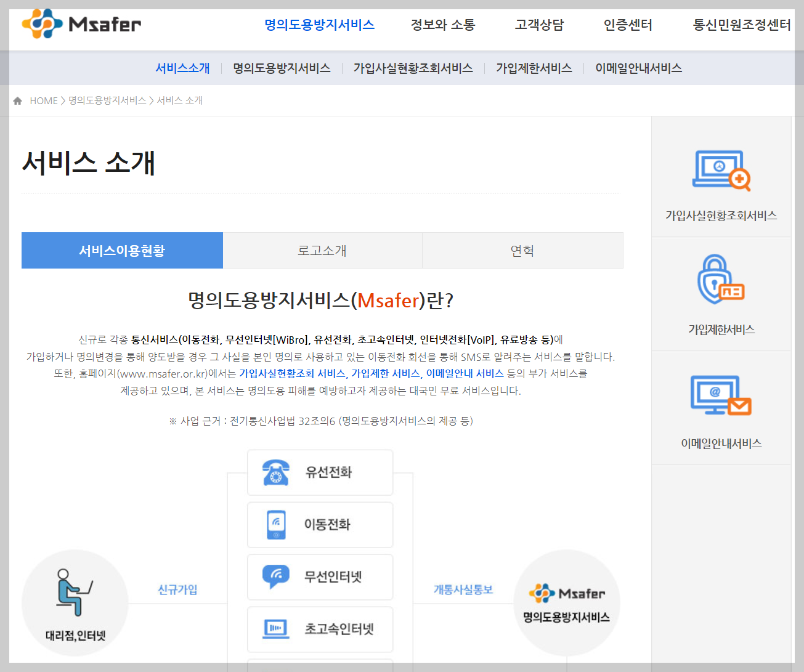Open 통신민원조정센터 top menu
This screenshot has height=672, width=804.
tap(742, 25)
